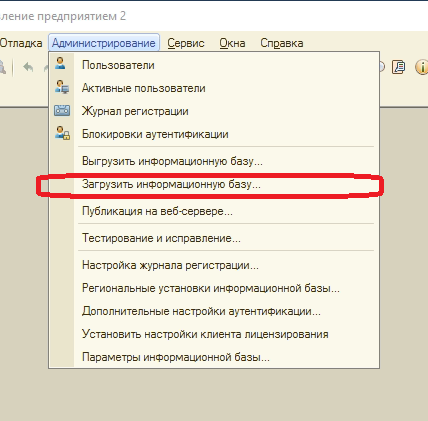This screenshot has width=428, height=421.
Task: Open the Отладка menu
Action: click(x=21, y=43)
